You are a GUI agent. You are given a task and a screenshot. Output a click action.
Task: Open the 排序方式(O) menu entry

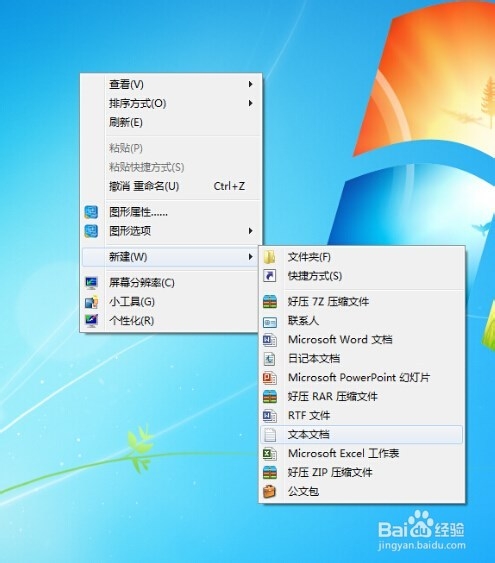coord(171,103)
